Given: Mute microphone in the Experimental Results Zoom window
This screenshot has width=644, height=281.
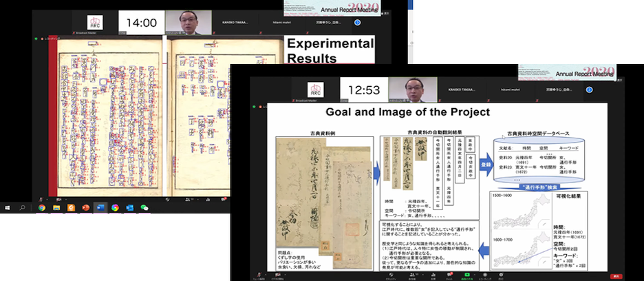Looking at the screenshot, I should (x=41, y=200).
